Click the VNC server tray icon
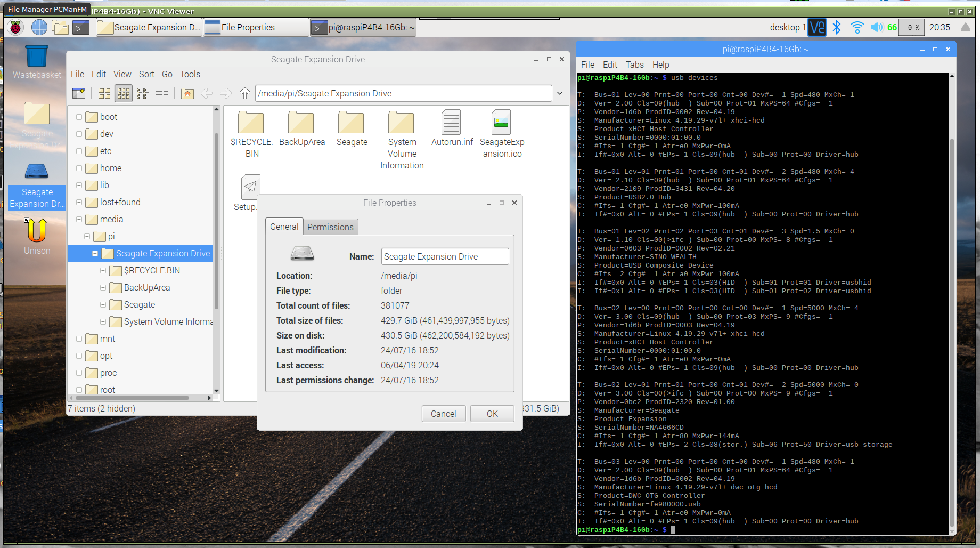 (x=817, y=27)
